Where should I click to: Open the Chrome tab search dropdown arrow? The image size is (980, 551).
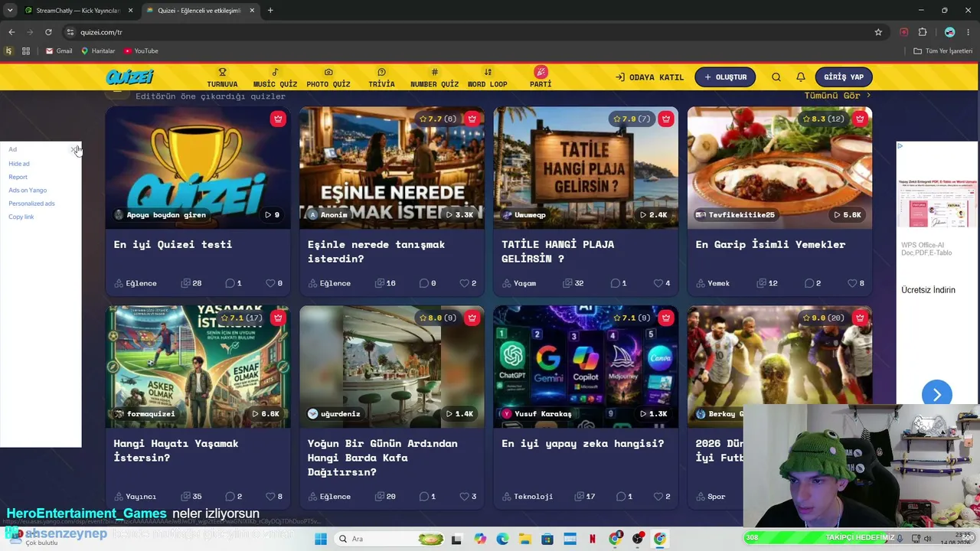coord(10,10)
